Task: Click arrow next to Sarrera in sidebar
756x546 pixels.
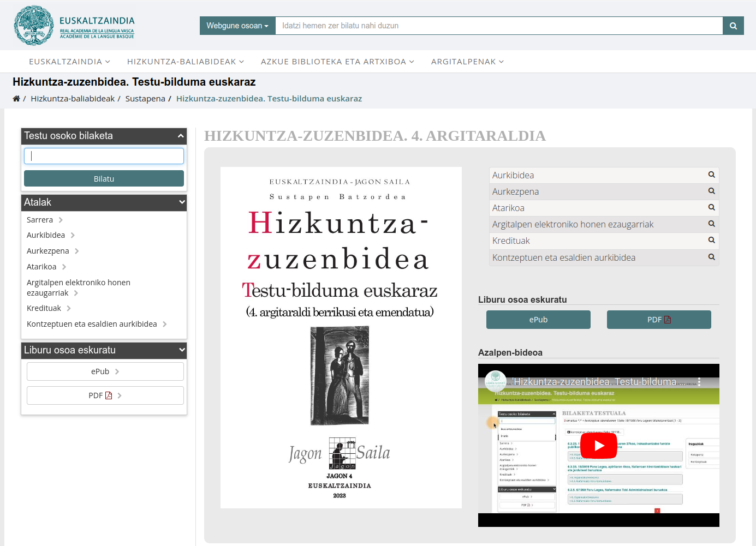Action: [61, 220]
